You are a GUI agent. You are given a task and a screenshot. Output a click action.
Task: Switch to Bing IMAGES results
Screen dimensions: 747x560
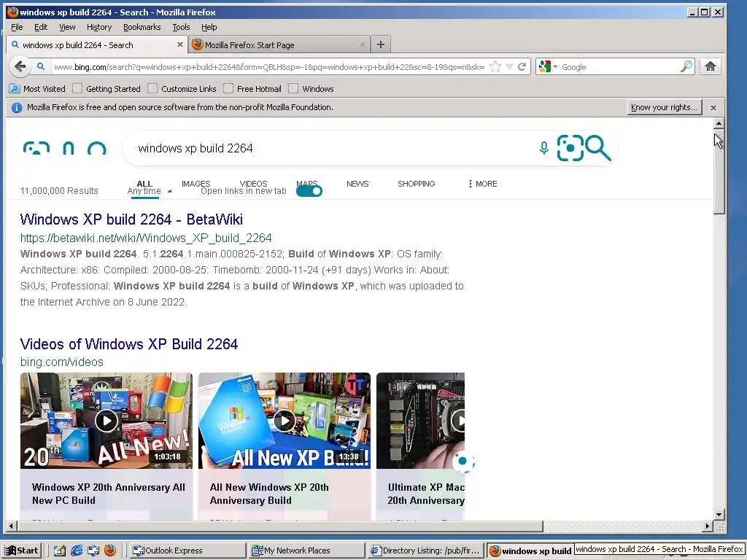[x=196, y=183]
